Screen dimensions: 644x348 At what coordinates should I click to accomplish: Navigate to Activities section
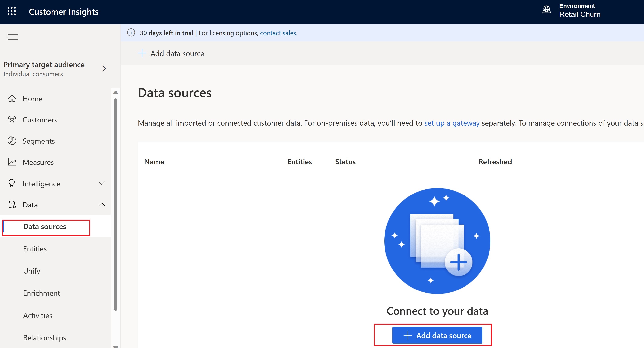coord(38,315)
